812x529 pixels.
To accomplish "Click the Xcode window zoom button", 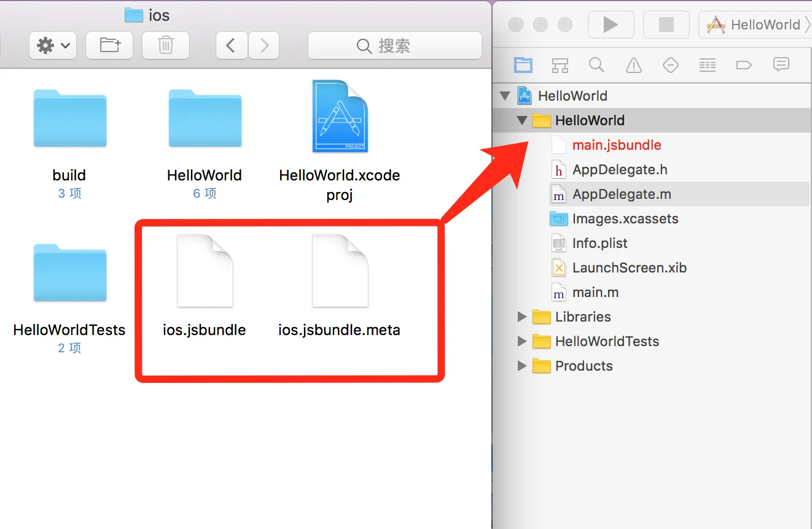I will [x=565, y=25].
